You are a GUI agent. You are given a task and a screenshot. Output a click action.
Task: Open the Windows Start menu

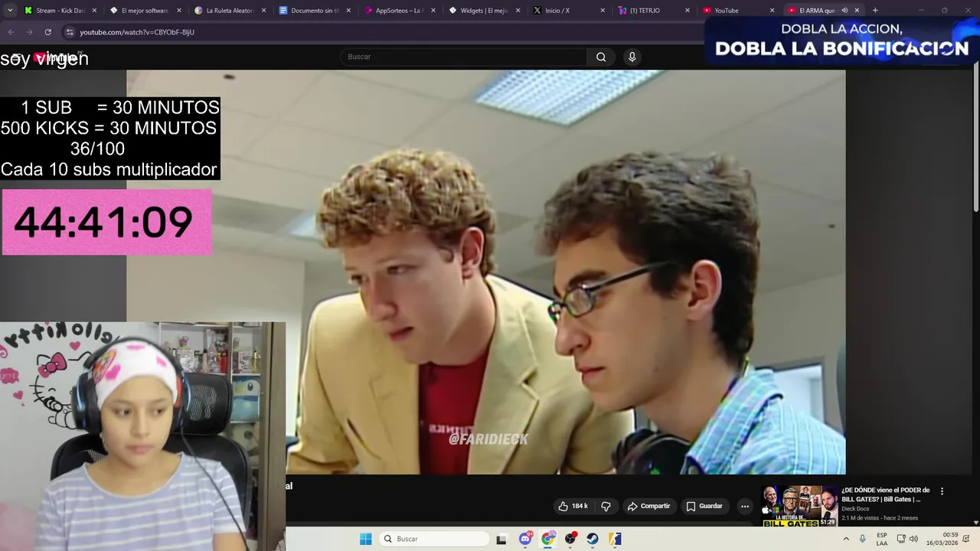click(366, 539)
